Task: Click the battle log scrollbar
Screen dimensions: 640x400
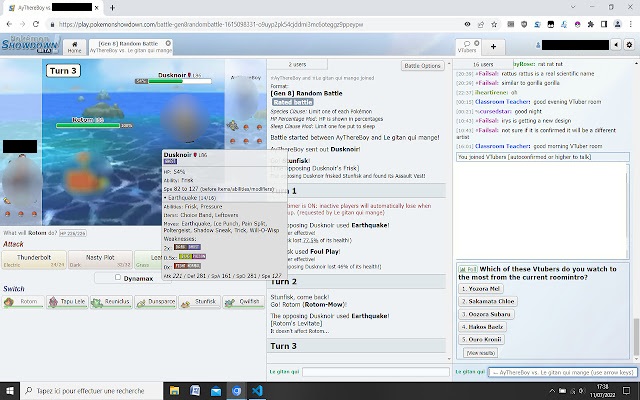Action: click(x=449, y=211)
